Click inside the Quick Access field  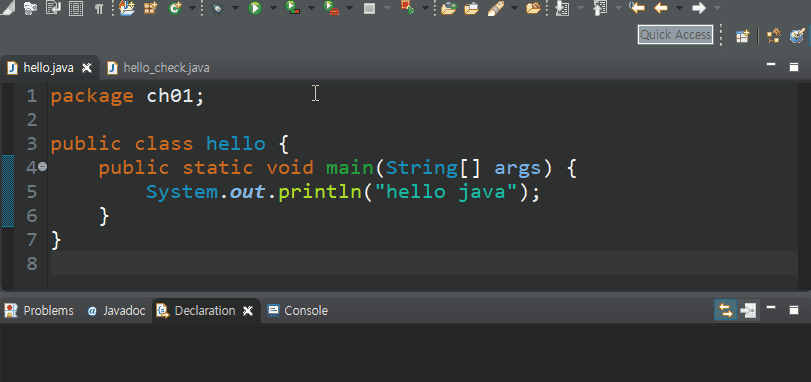pos(675,35)
